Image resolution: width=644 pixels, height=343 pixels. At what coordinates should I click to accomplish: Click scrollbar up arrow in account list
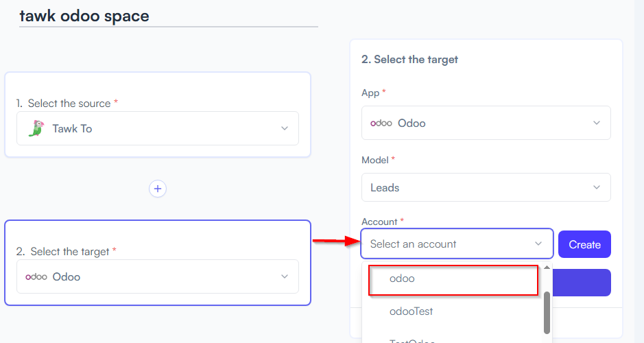547,268
